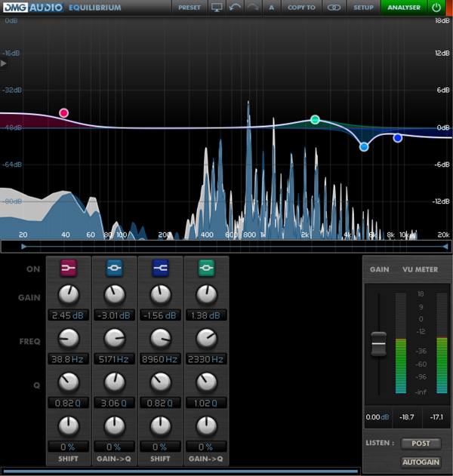Click the 8960 Hz frequency field
The height and width of the screenshot is (476, 453).
(160, 359)
